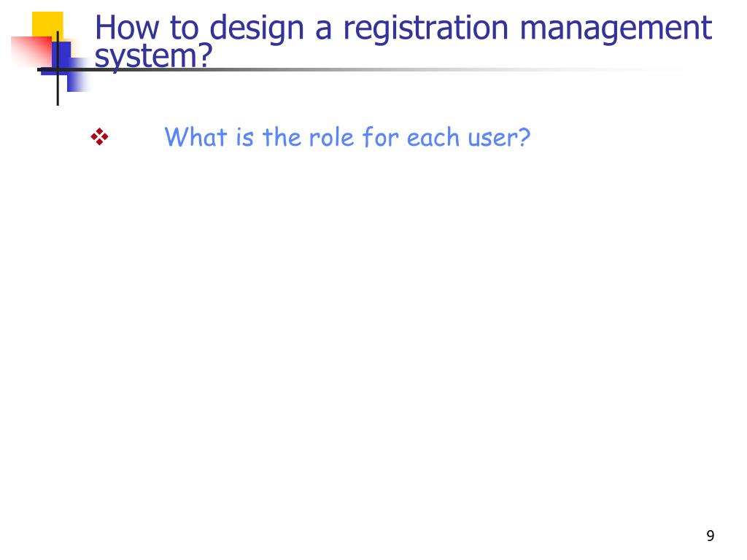Click the word "How" in the title
747x560 pixels.
click(x=127, y=28)
